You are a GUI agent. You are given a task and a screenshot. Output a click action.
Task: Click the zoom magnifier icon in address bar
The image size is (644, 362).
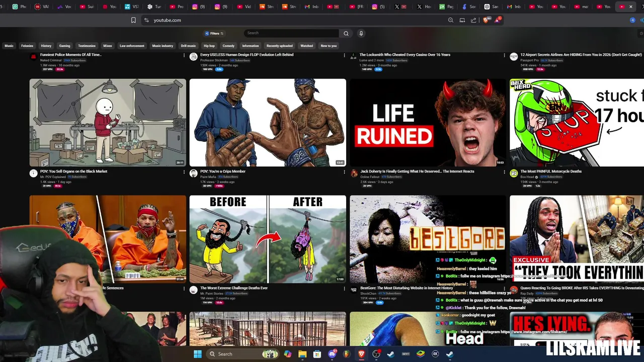click(450, 20)
